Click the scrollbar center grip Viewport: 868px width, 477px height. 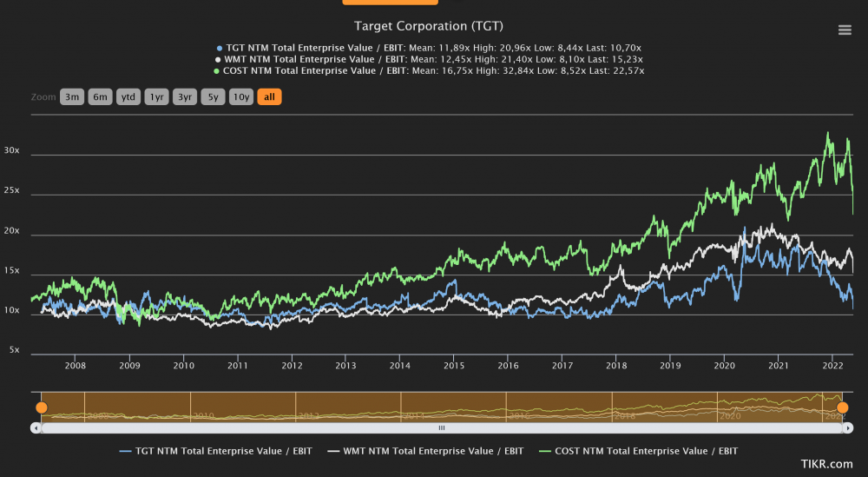coord(442,427)
